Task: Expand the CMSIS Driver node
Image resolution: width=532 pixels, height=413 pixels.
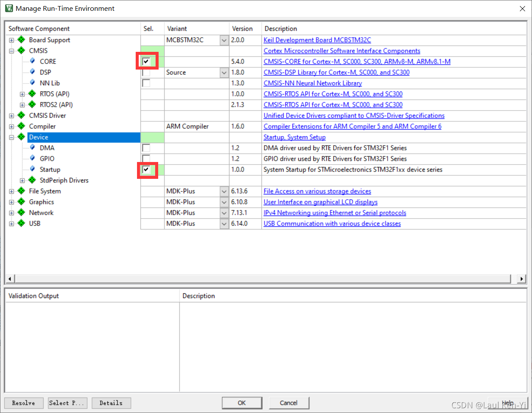Action: tap(12, 116)
